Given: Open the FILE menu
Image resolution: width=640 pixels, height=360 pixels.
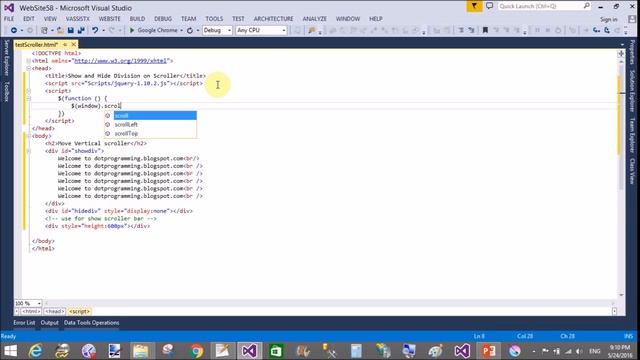Looking at the screenshot, I should click(9, 19).
